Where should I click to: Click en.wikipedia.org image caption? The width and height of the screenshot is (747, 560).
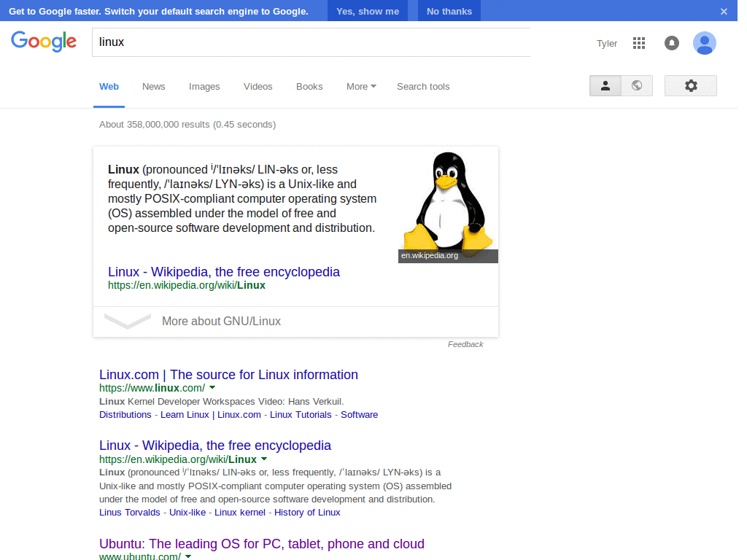pos(429,256)
